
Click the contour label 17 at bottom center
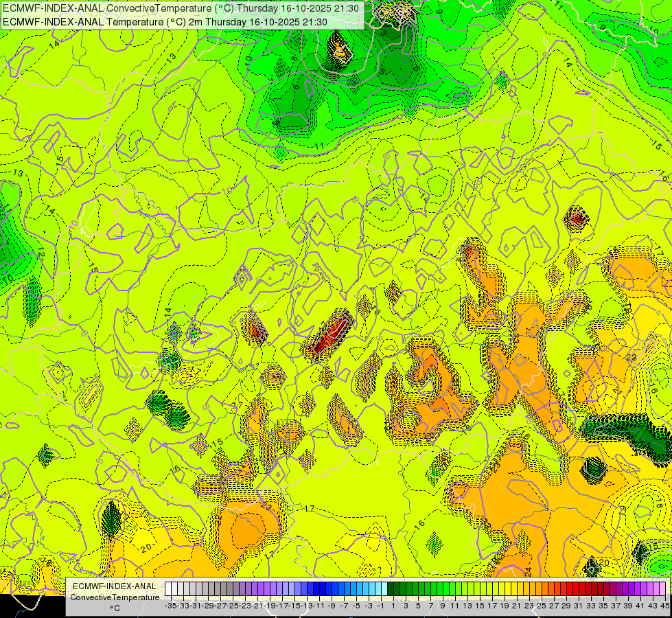[310, 509]
